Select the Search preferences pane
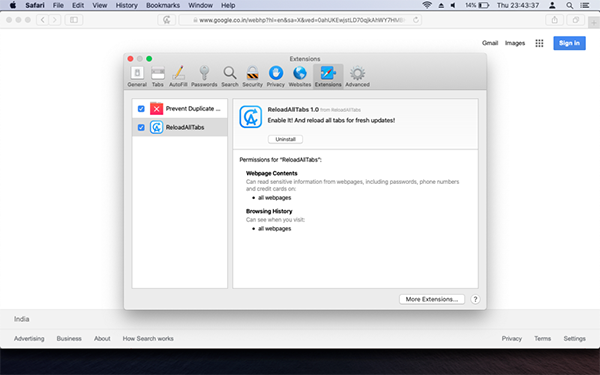The height and width of the screenshot is (375, 600). pyautogui.click(x=230, y=77)
